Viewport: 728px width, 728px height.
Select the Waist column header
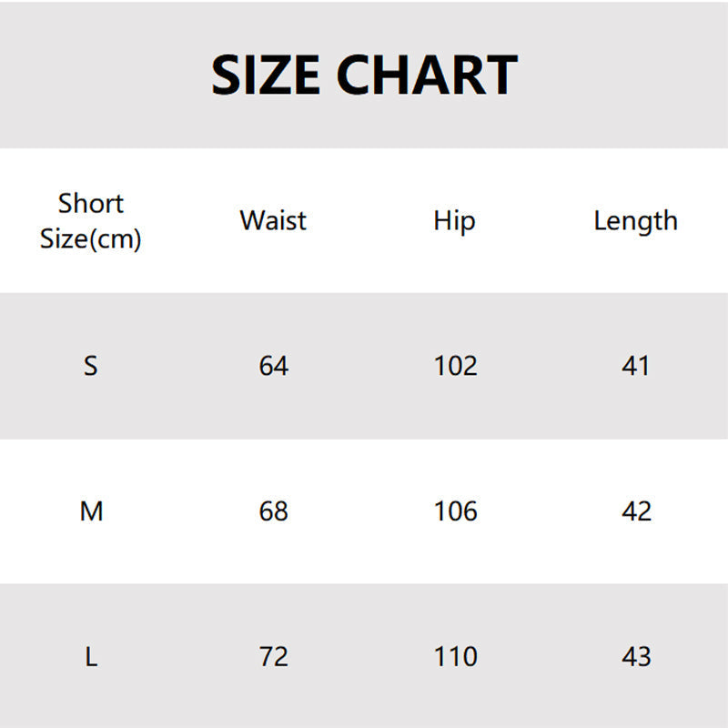(x=273, y=220)
